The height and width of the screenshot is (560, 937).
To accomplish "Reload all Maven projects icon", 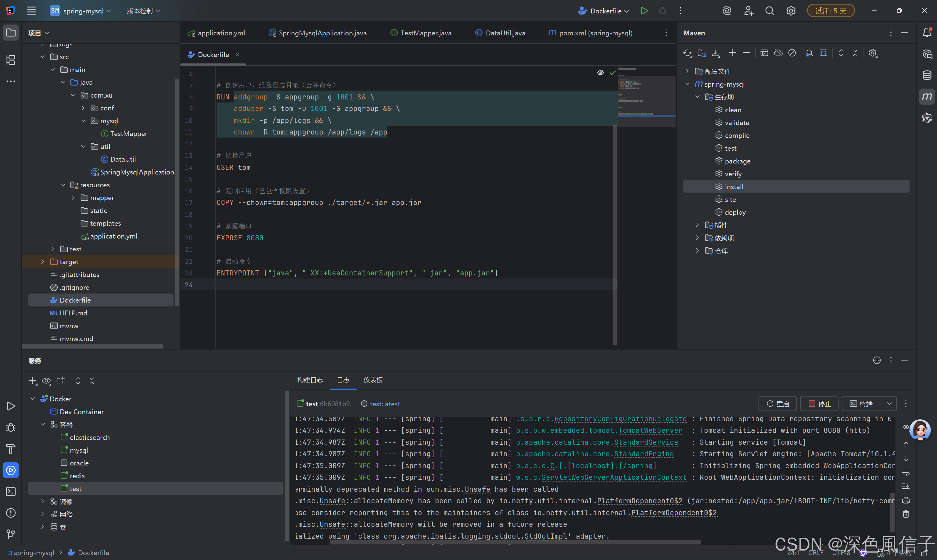I will tap(687, 53).
